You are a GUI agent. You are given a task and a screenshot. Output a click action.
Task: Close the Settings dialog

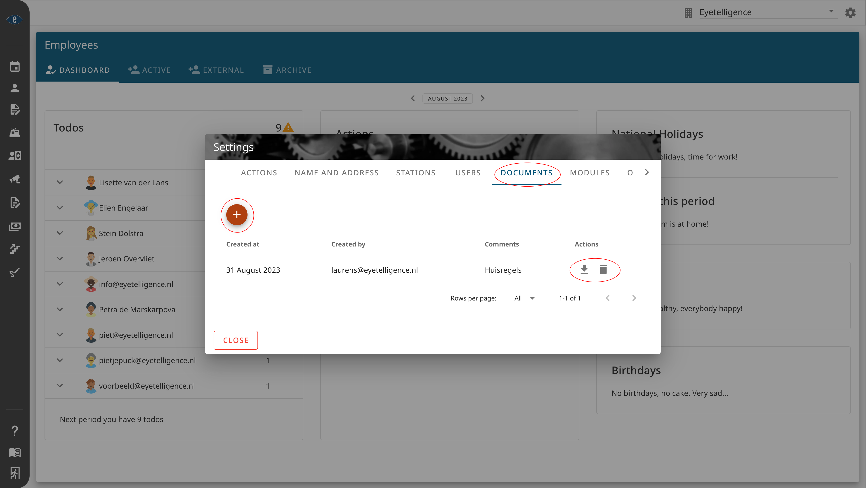[x=236, y=340]
